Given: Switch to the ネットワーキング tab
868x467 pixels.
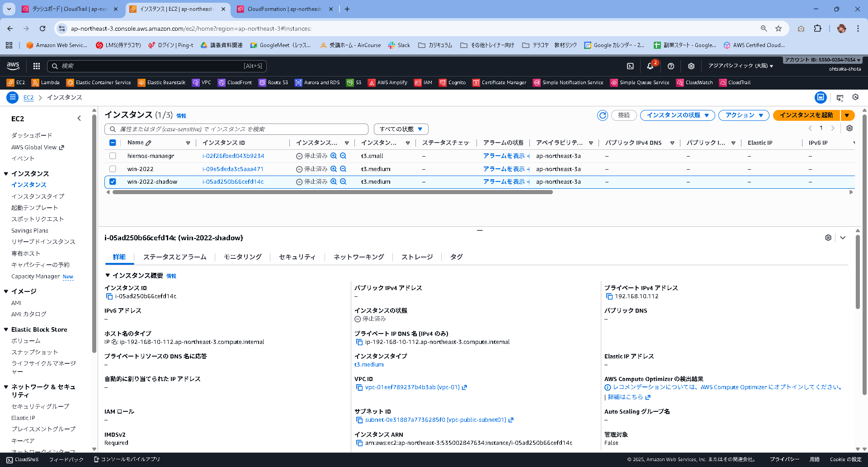Looking at the screenshot, I should [359, 257].
